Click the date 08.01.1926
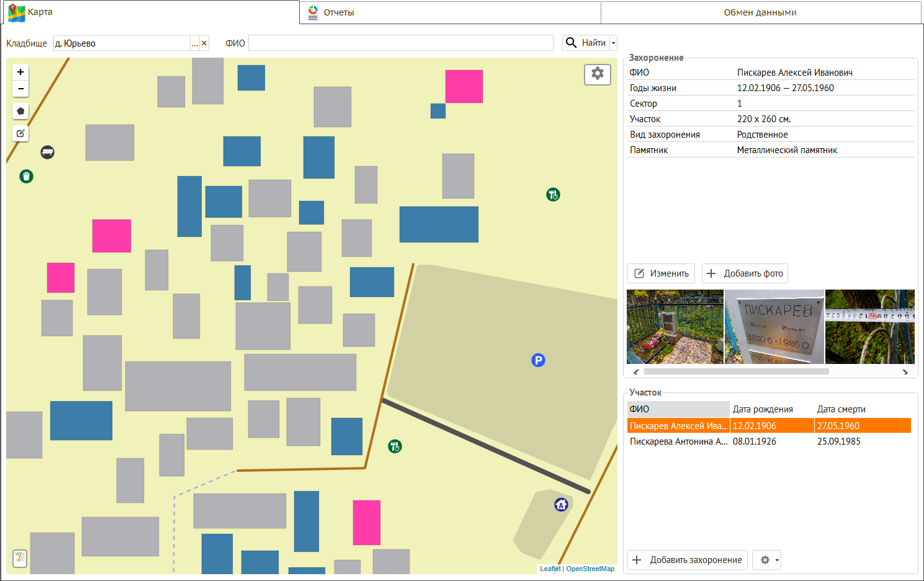 (x=755, y=441)
